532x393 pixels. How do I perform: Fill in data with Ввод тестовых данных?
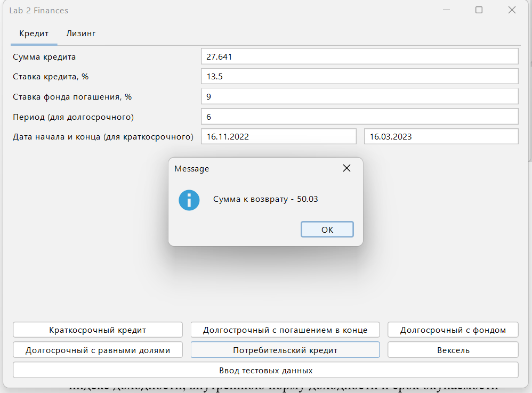click(x=265, y=370)
